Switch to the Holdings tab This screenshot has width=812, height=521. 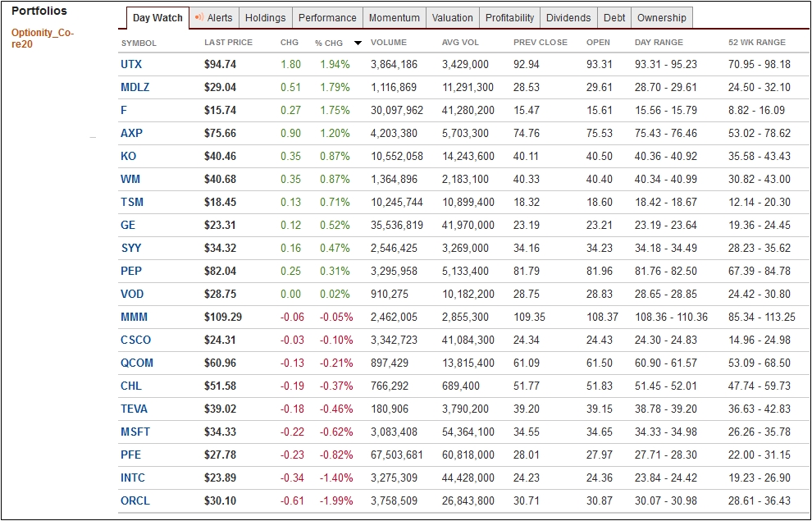pos(265,17)
